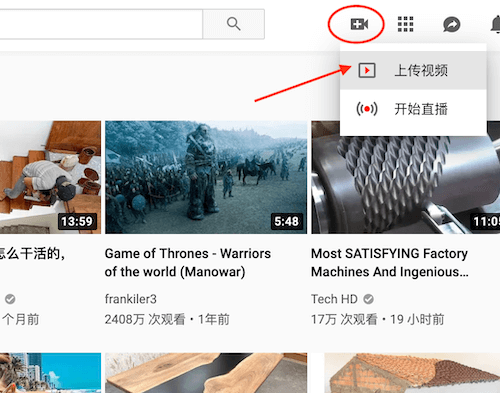Screen dimensions: 500x393
Task: Open the video title ending 干活的
Action: [x=32, y=254]
